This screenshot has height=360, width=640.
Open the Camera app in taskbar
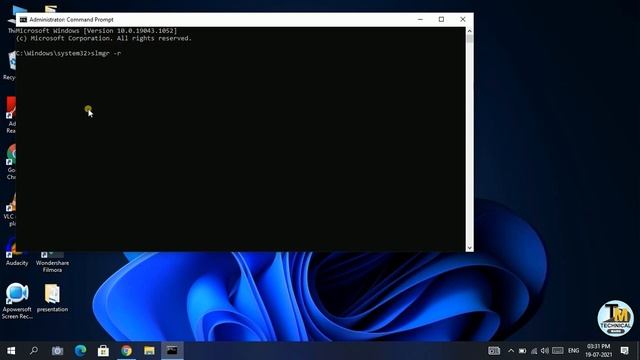tap(57, 351)
